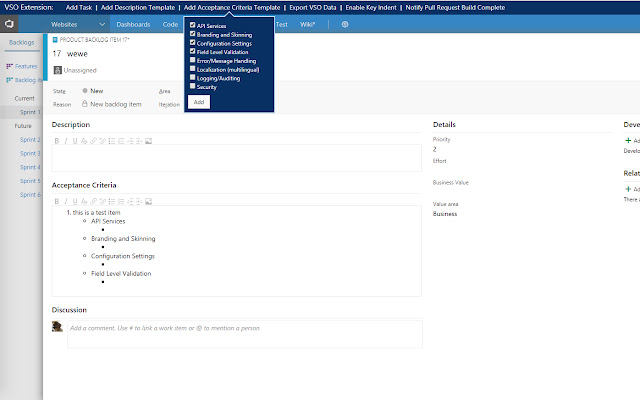Clear formatting in Description toolbar

pos(84,141)
